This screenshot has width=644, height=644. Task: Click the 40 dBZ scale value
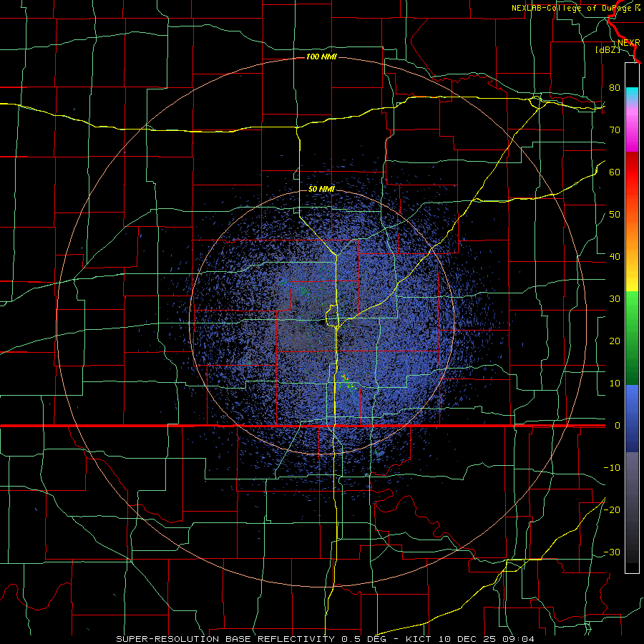[615, 257]
